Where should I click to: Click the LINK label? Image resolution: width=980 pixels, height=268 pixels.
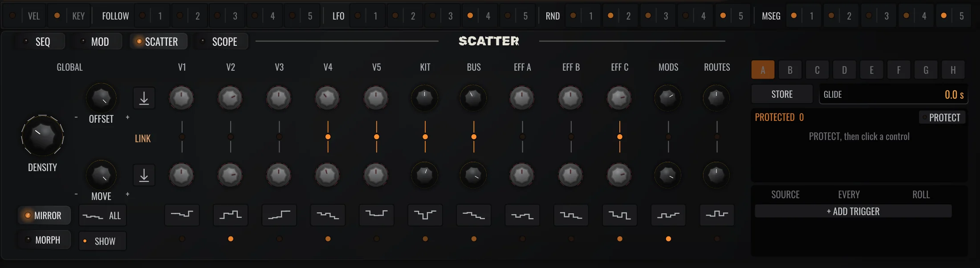[x=143, y=139]
